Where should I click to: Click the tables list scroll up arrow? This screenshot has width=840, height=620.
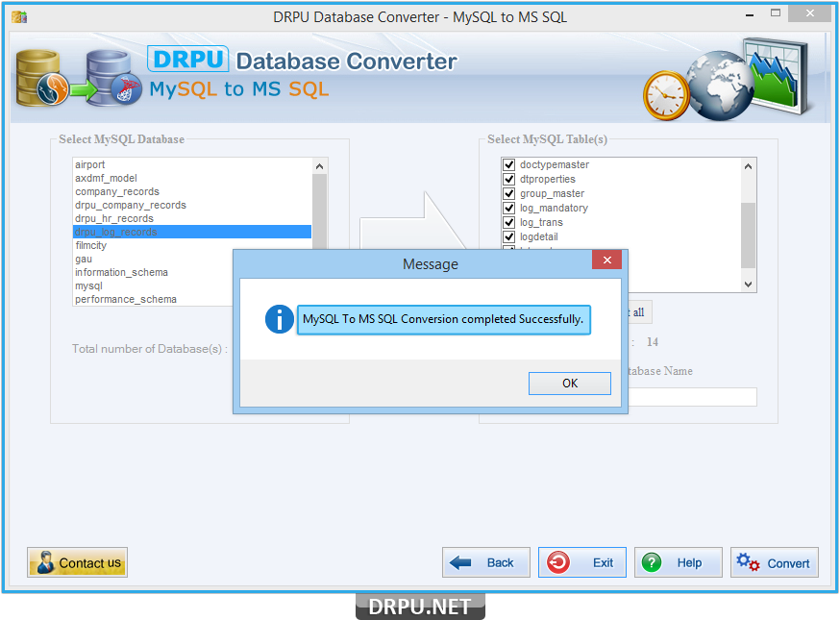click(749, 166)
